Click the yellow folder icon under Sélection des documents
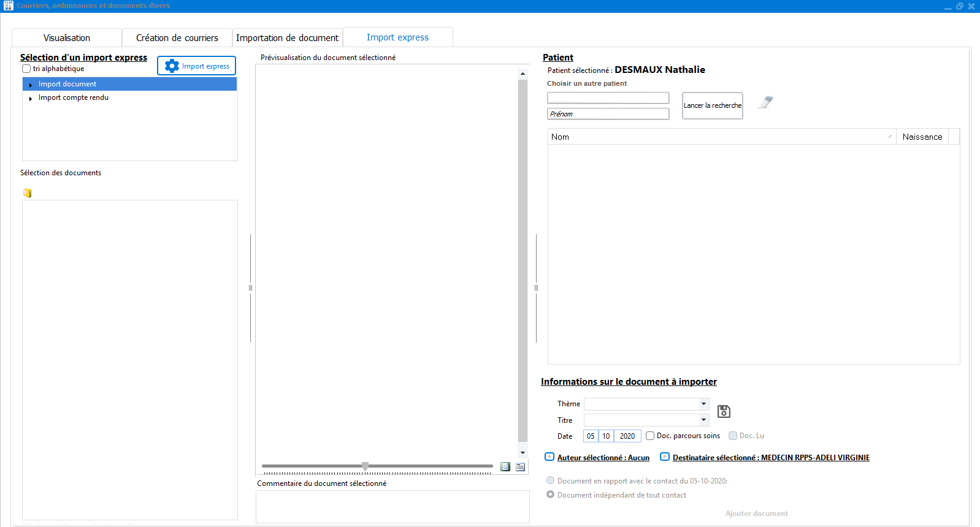The height and width of the screenshot is (527, 980). pos(27,193)
